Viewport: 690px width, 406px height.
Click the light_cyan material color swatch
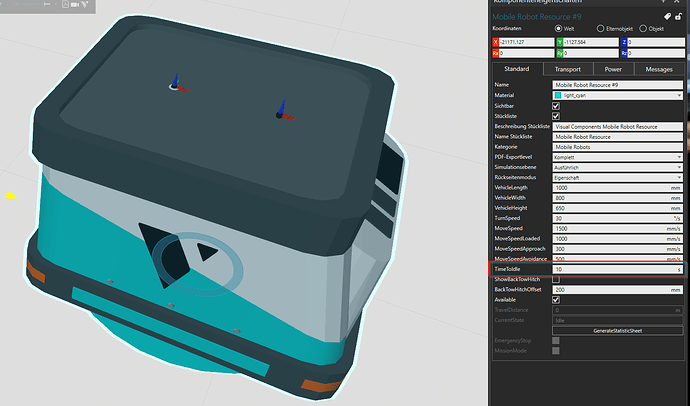click(557, 96)
